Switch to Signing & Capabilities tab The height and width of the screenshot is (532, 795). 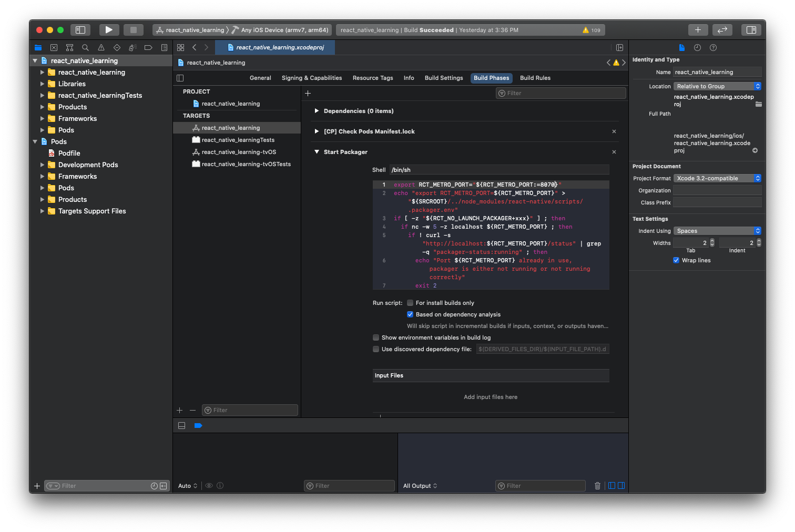click(x=312, y=78)
